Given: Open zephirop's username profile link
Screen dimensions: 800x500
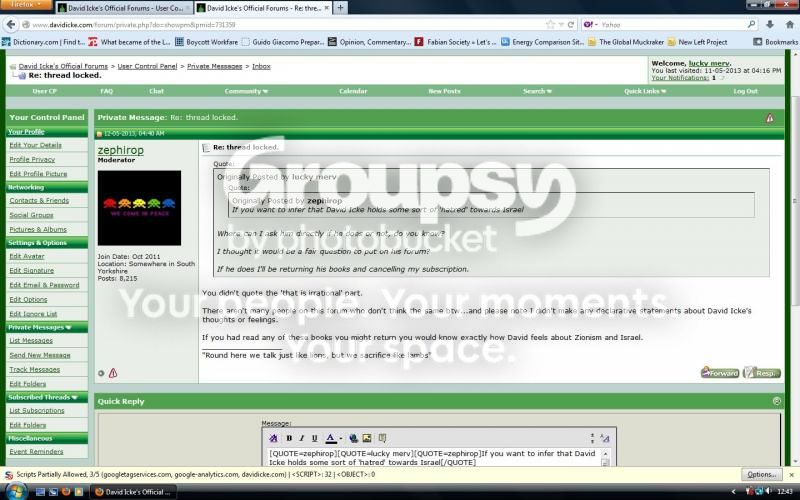Looking at the screenshot, I should (120, 150).
